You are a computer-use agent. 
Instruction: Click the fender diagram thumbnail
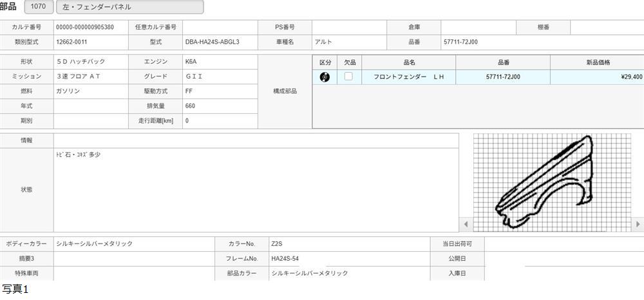[553, 182]
